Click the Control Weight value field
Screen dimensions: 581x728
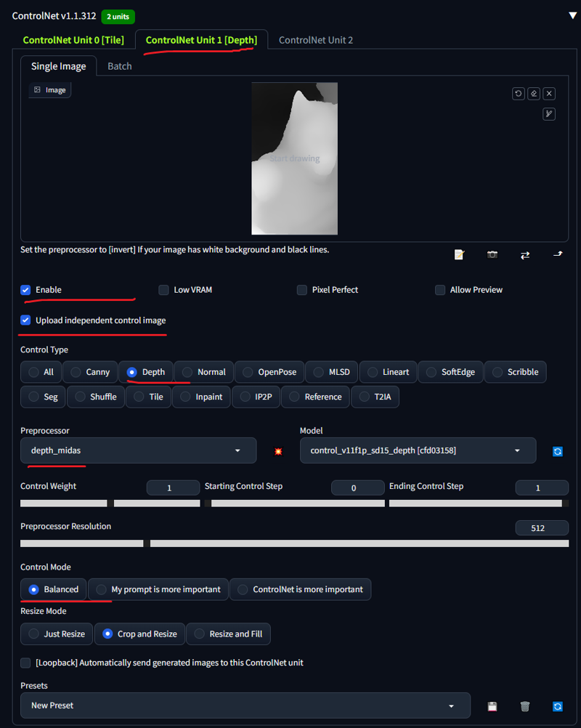(173, 488)
